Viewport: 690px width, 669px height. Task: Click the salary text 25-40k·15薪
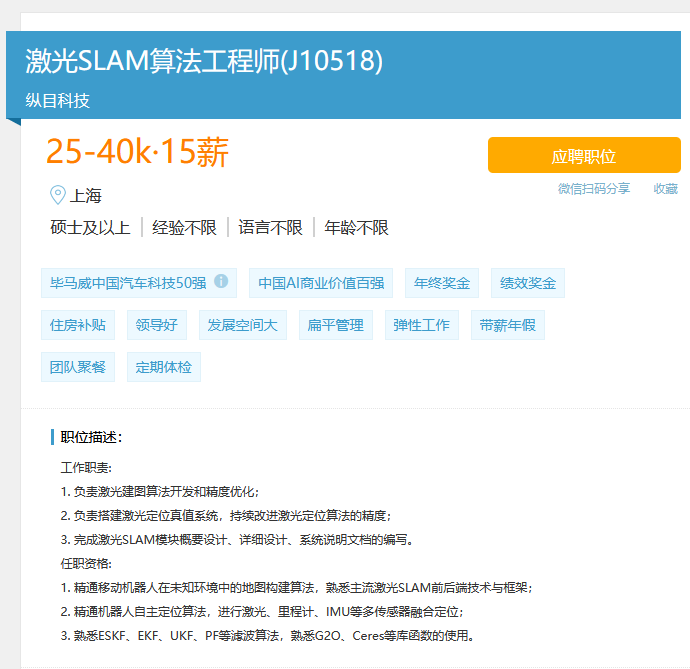(137, 152)
